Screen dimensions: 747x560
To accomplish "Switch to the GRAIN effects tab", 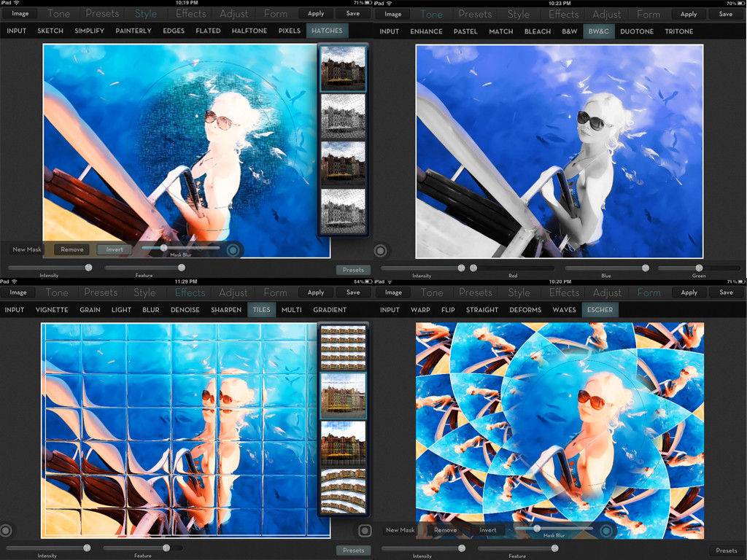I will (x=90, y=309).
